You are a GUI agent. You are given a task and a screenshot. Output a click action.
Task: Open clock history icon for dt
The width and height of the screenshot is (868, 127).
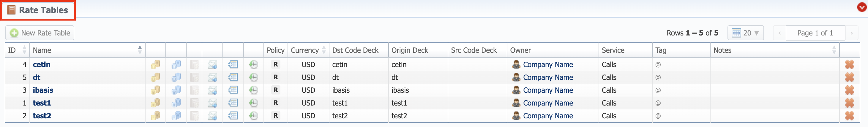click(253, 77)
